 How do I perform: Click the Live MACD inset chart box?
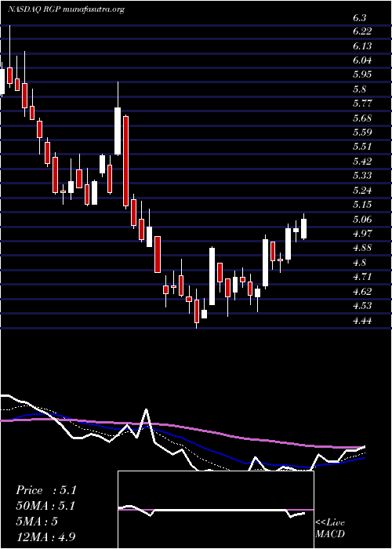(x=216, y=510)
